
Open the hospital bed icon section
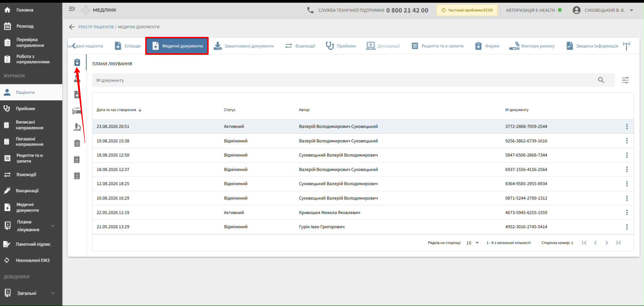[77, 111]
